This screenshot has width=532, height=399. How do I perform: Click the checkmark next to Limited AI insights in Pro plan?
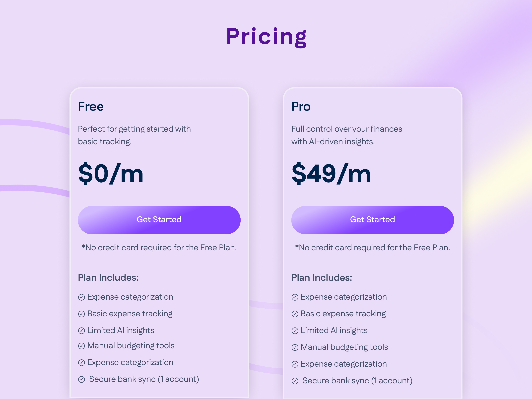click(295, 331)
